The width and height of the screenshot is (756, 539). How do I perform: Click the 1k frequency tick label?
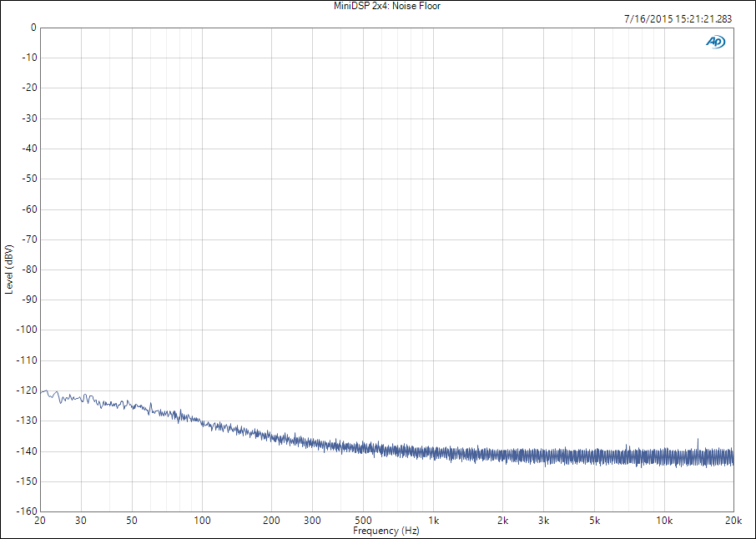(x=433, y=521)
